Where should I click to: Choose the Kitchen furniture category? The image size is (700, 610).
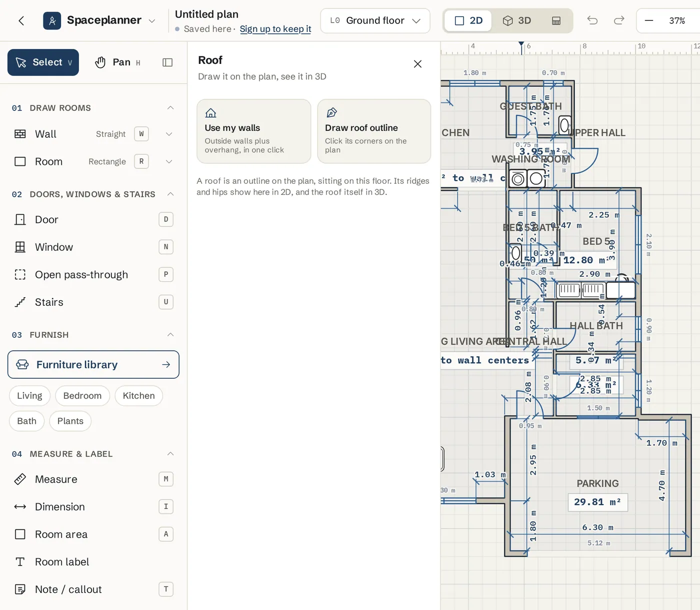click(x=138, y=396)
